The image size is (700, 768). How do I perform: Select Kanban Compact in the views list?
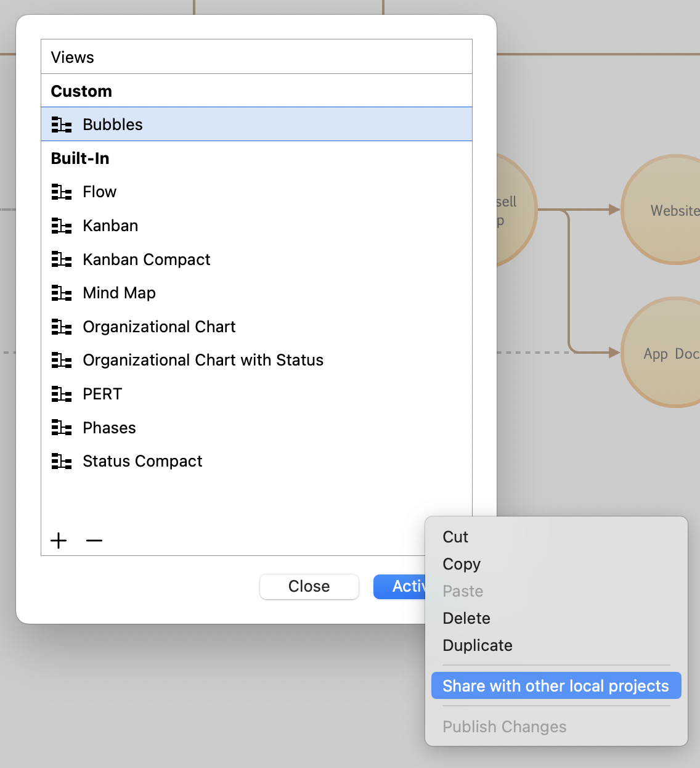146,259
